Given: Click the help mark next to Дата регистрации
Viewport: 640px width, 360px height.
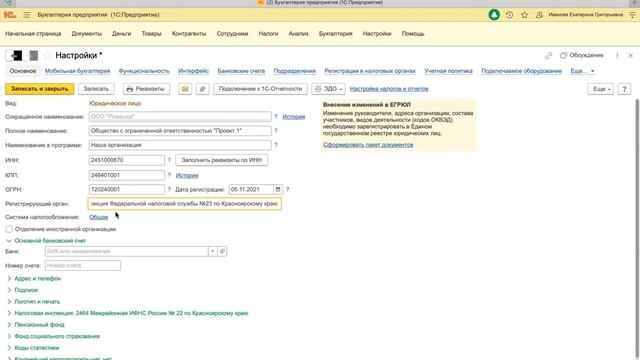Looking at the screenshot, I should point(287,189).
